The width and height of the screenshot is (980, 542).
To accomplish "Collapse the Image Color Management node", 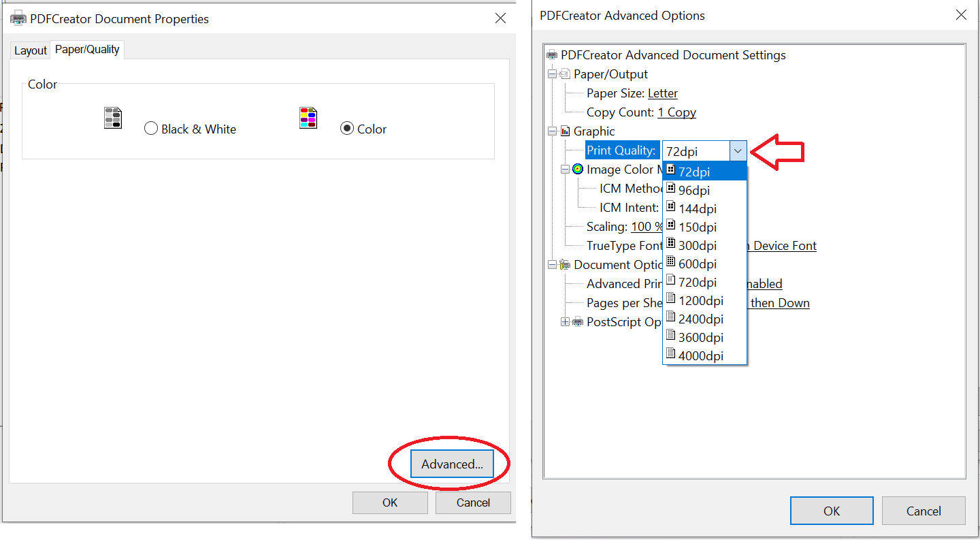I will 565,170.
